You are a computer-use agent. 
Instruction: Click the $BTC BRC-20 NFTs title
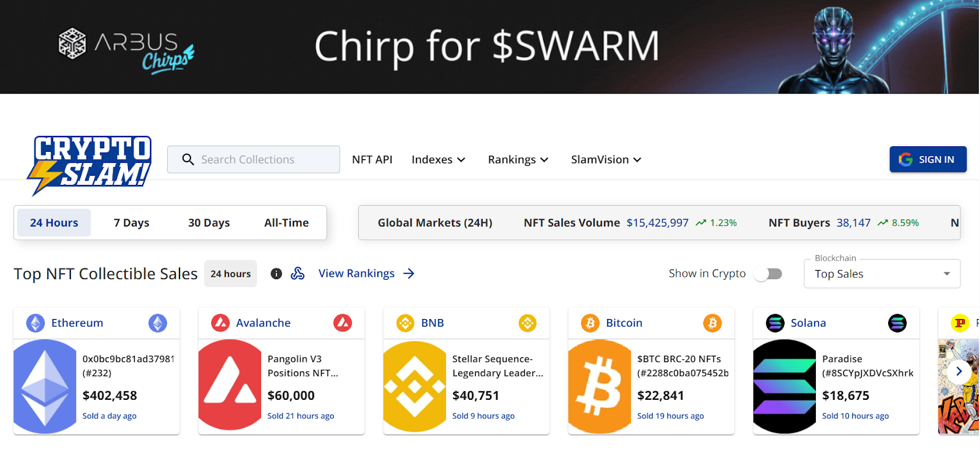[x=683, y=366]
